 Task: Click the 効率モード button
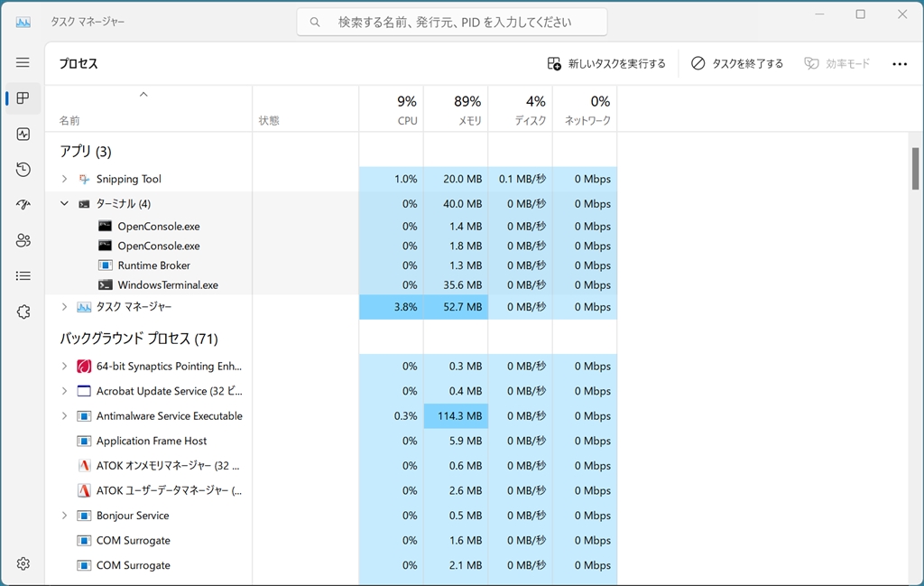coord(836,64)
